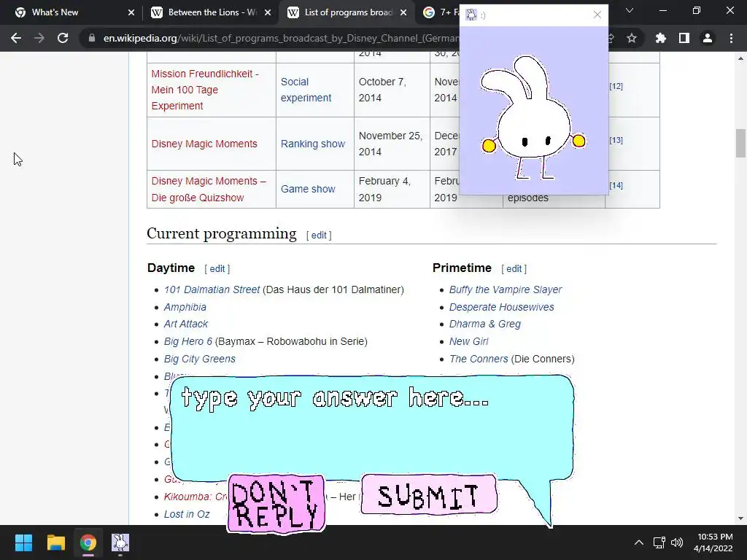This screenshot has width=747, height=560.
Task: Close the What's New tab
Action: (131, 12)
